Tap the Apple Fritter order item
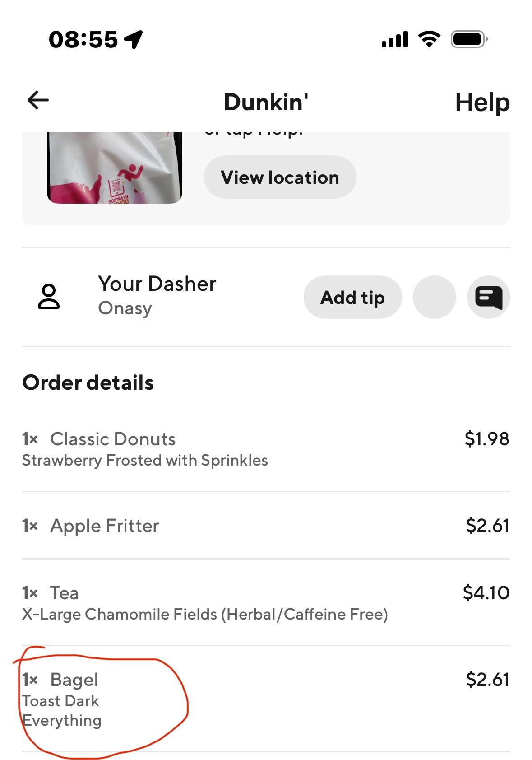Screen dimensions: 532x760 click(x=105, y=526)
